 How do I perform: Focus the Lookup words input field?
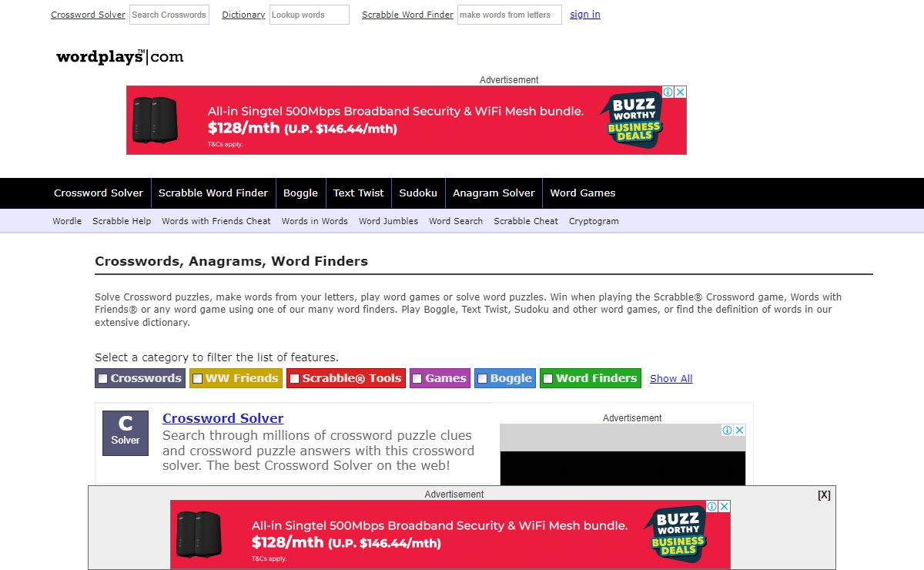click(310, 15)
